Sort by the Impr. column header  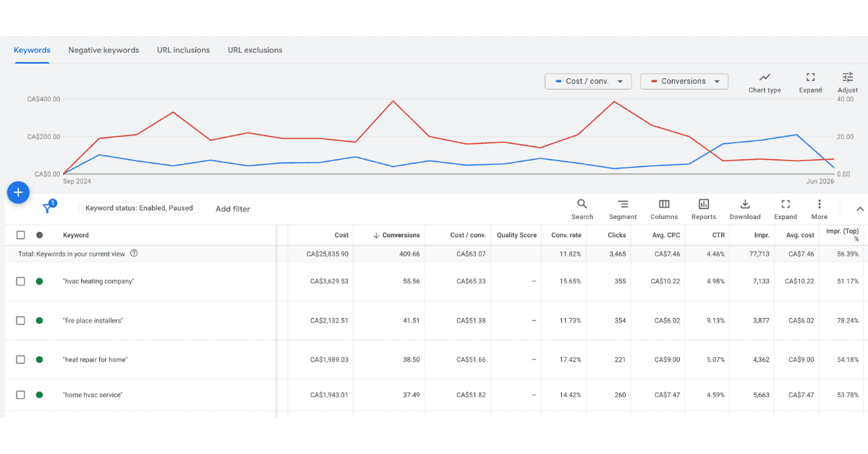[762, 235]
